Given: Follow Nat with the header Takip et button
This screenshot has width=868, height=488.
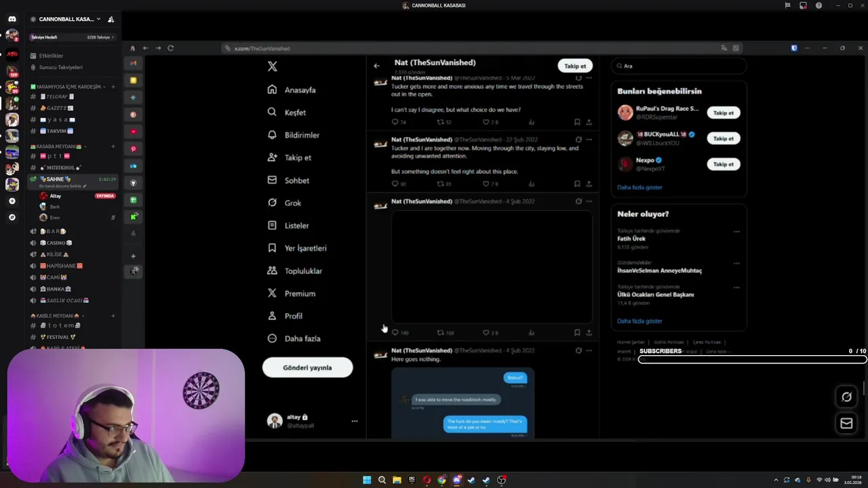Looking at the screenshot, I should click(575, 66).
